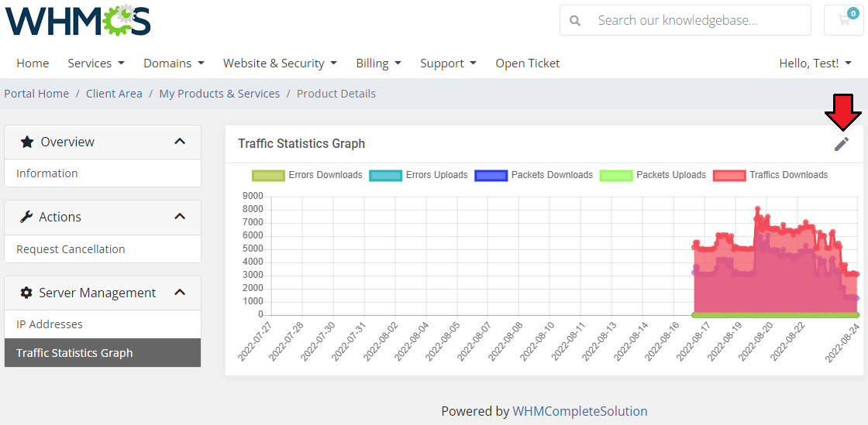
Task: Toggle Errors Uploads legend swatch
Action: click(385, 175)
